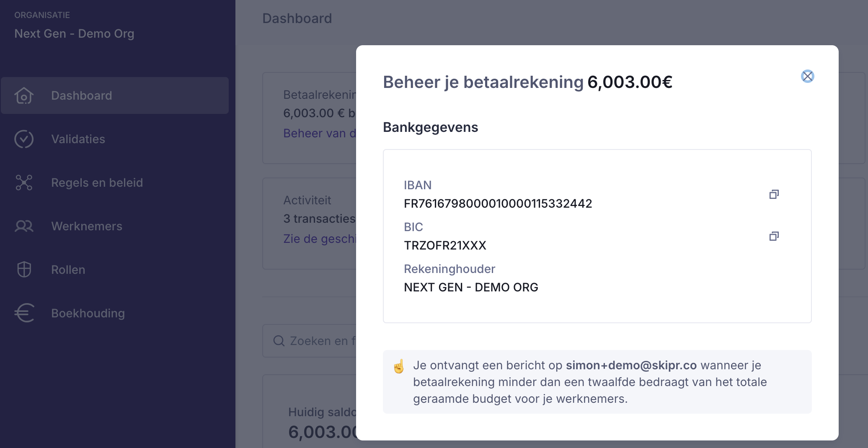Click the Dashboard home icon
Image resolution: width=868 pixels, height=448 pixels.
pos(24,95)
